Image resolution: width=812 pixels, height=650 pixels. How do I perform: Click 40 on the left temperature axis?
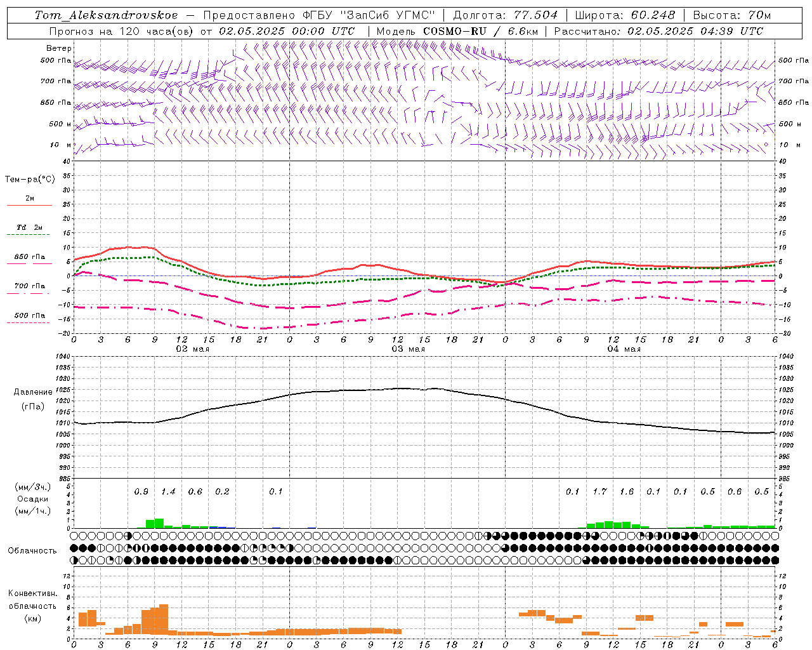point(66,161)
